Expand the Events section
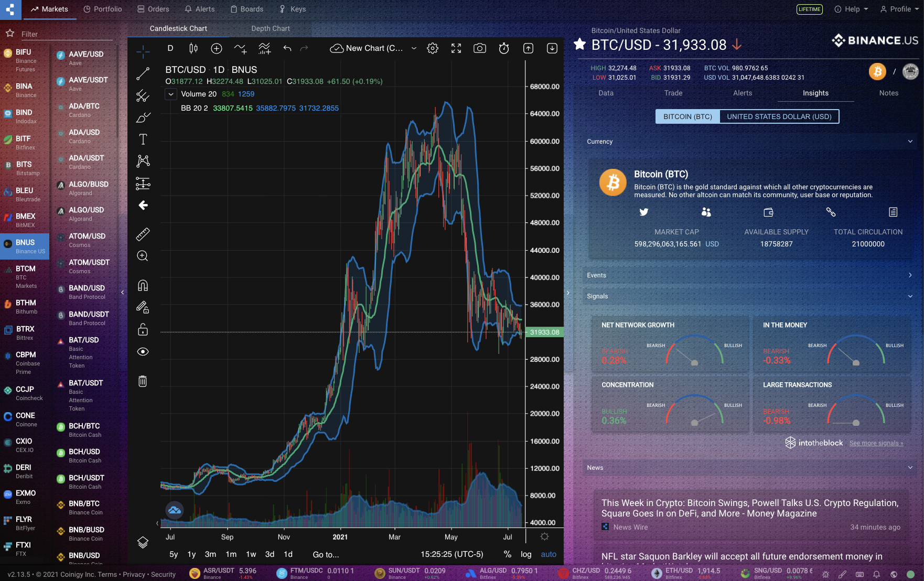This screenshot has height=581, width=924. [x=910, y=275]
